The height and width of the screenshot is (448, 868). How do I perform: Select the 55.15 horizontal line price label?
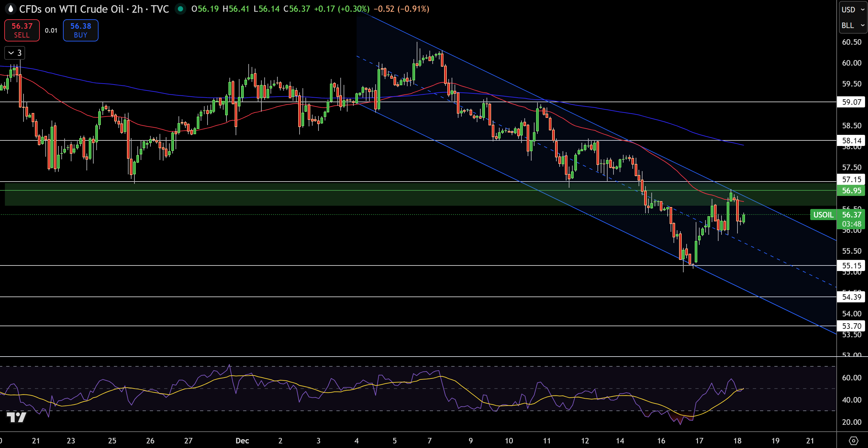click(x=851, y=265)
